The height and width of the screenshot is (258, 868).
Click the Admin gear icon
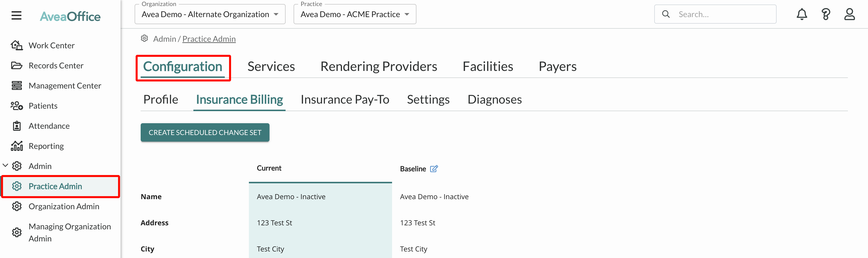(x=17, y=166)
